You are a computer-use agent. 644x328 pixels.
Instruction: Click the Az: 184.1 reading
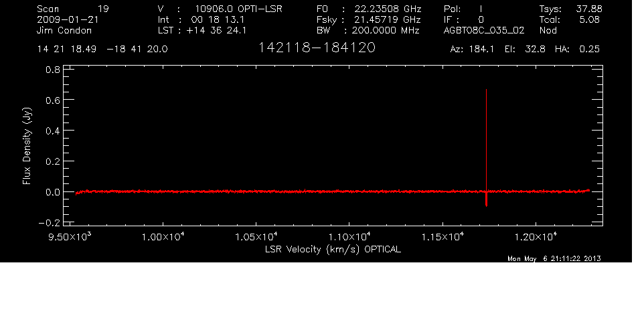(x=472, y=50)
